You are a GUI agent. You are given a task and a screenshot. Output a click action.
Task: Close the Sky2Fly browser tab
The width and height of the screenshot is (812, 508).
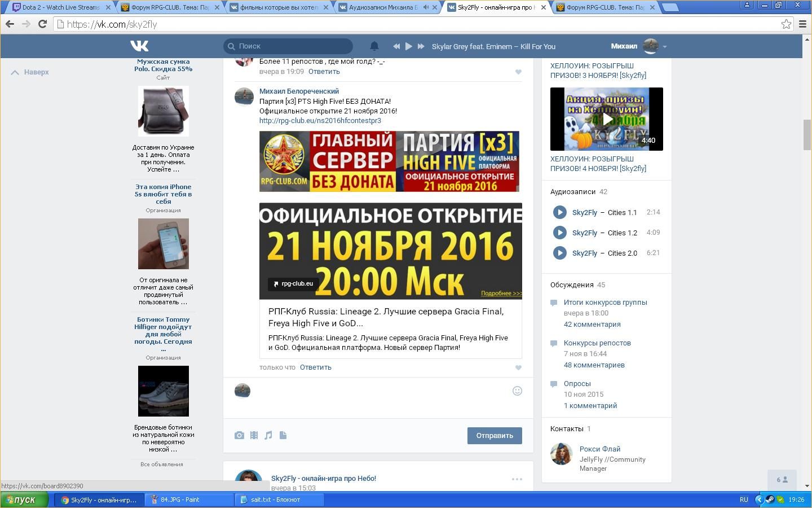(x=544, y=7)
